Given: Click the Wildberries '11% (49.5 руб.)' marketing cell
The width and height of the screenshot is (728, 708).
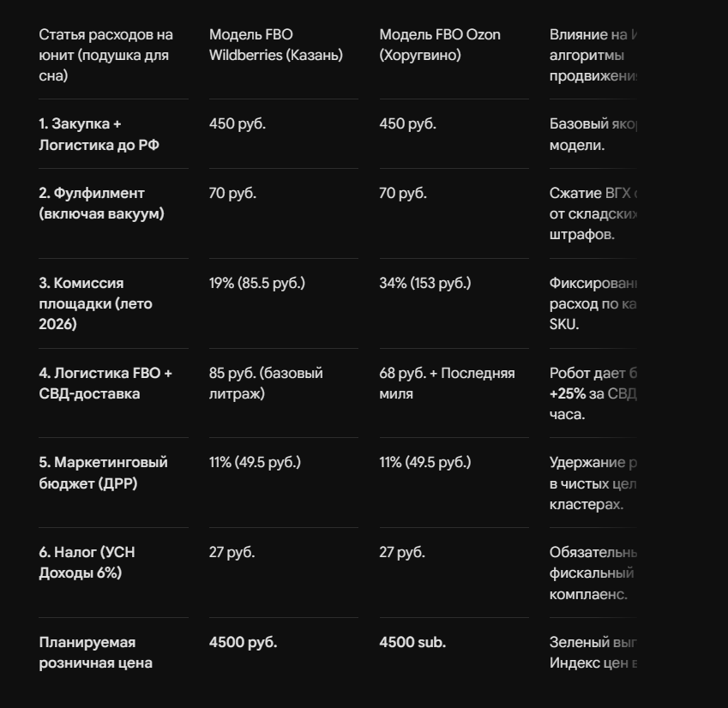Looking at the screenshot, I should (255, 462).
